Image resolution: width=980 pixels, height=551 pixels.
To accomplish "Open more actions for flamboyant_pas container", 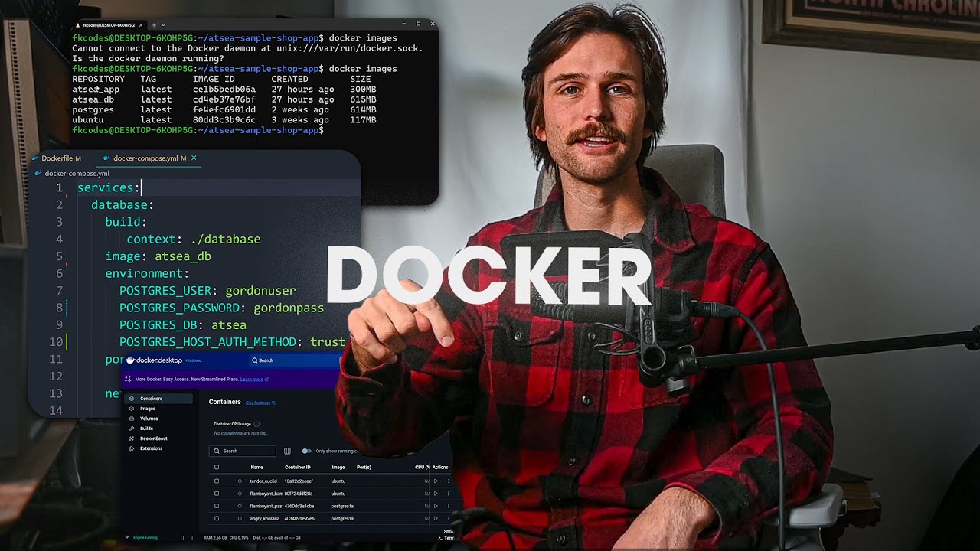I will (x=448, y=506).
